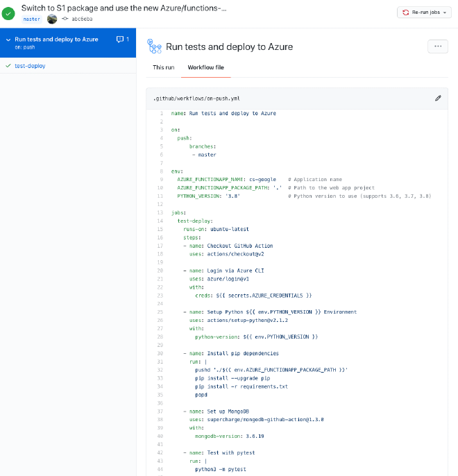Switch to the This run tab
This screenshot has width=458, height=476.
point(164,67)
